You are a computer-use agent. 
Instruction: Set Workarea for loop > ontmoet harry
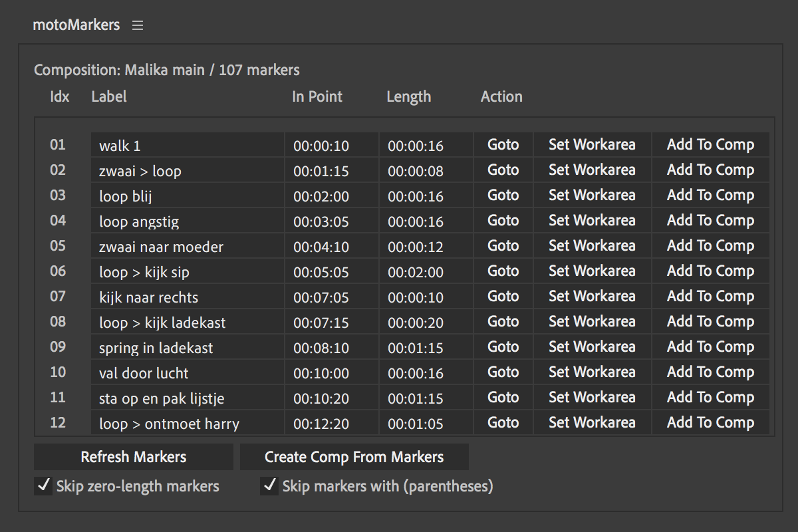point(592,423)
